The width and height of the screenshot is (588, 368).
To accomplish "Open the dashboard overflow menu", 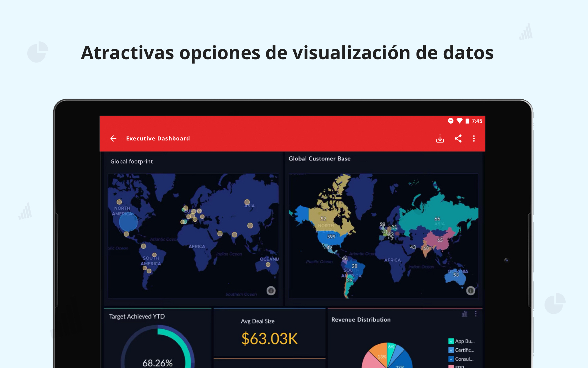I will (474, 139).
